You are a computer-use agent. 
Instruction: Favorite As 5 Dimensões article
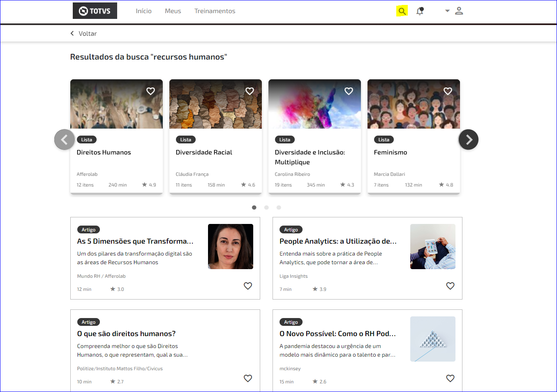pos(248,286)
